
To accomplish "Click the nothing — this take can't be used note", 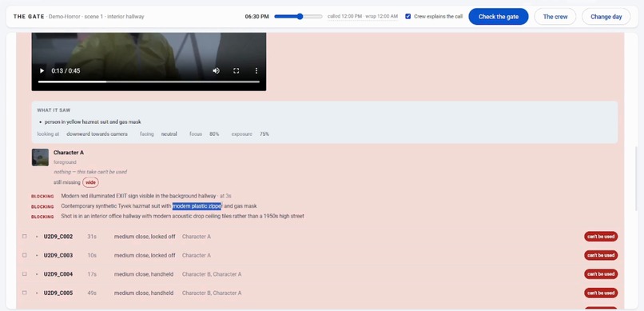I will 90,172.
